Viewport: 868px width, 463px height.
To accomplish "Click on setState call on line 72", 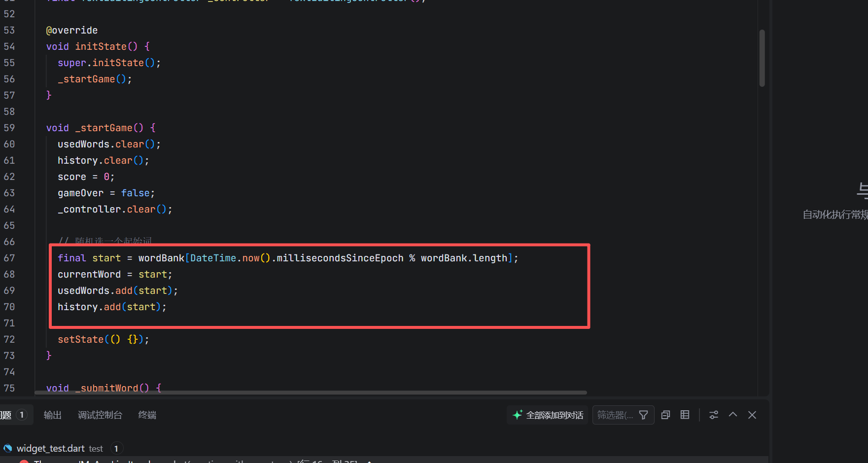I will tap(81, 339).
